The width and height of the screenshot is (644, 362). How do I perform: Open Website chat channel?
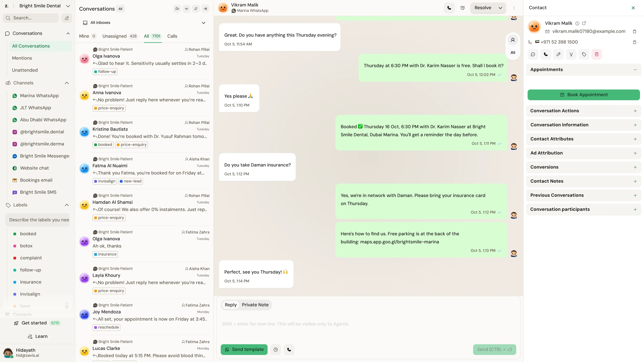[34, 168]
